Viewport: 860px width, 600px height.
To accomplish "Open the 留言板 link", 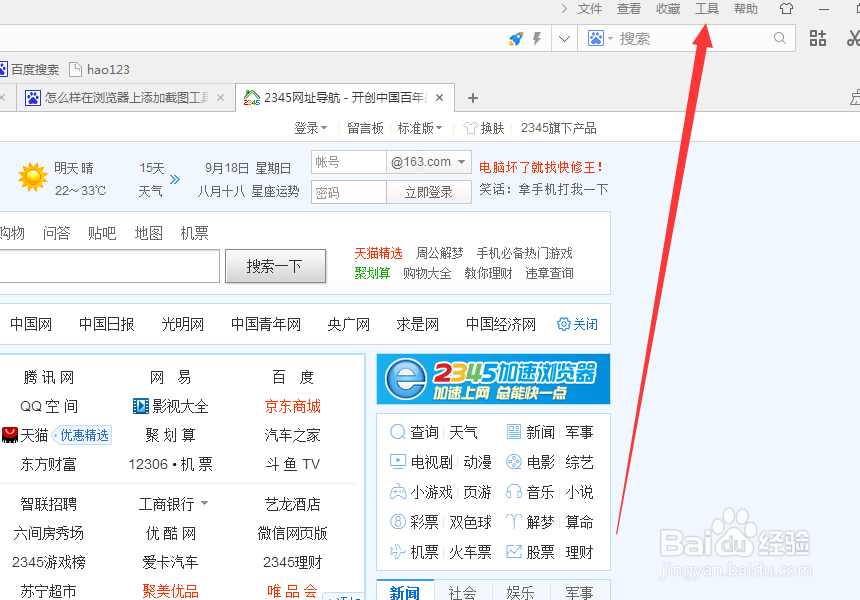I will coord(365,128).
